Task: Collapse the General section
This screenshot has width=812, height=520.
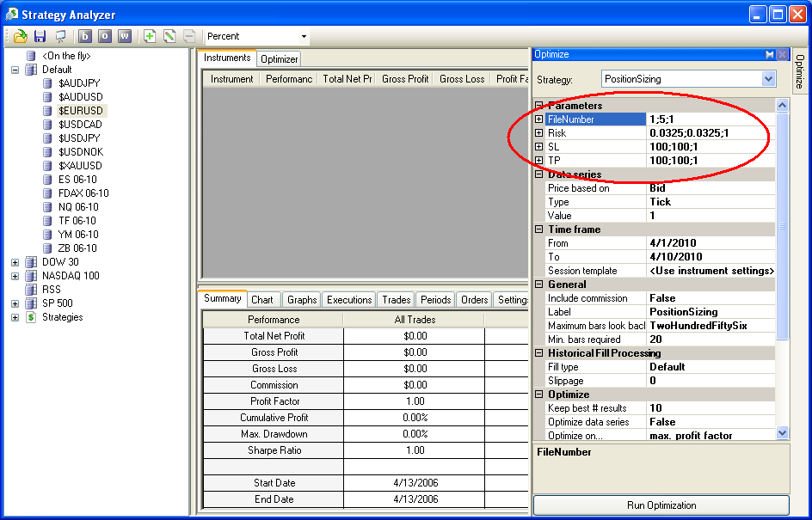Action: tap(539, 284)
